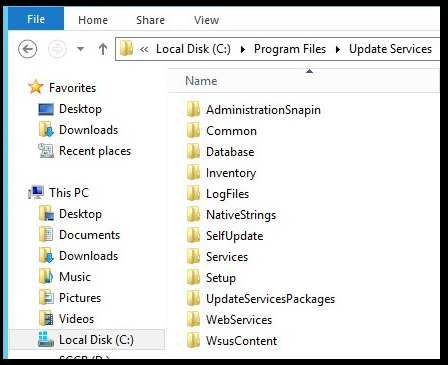The width and height of the screenshot is (448, 365).
Task: Click the Favorites star icon
Action: click(36, 87)
